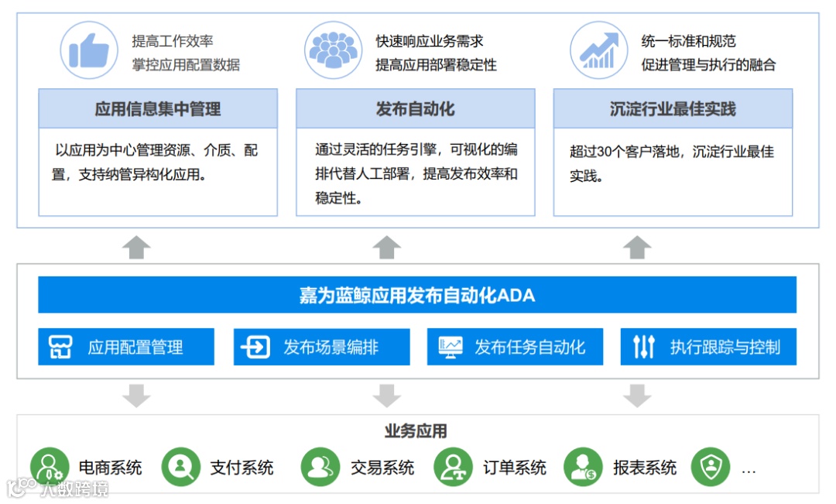Click the 电商系统 label
Viewport: 836px width, 504px height.
pyautogui.click(x=111, y=468)
